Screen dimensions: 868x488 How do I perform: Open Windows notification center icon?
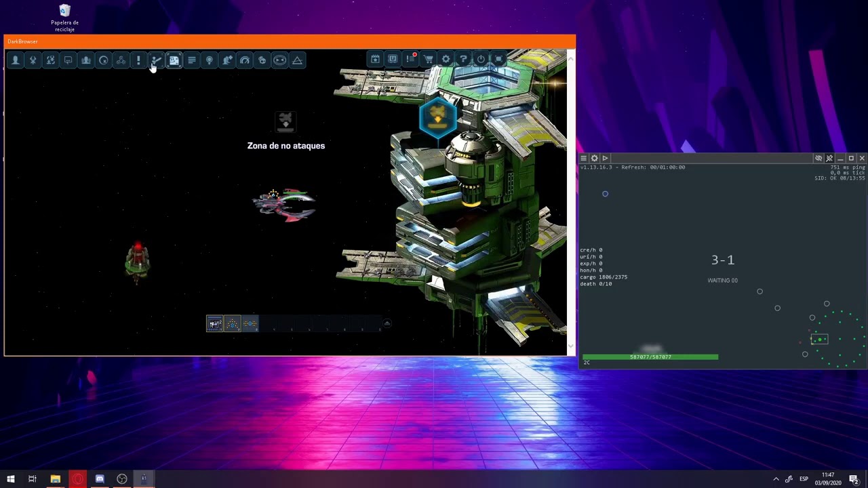tap(854, 479)
